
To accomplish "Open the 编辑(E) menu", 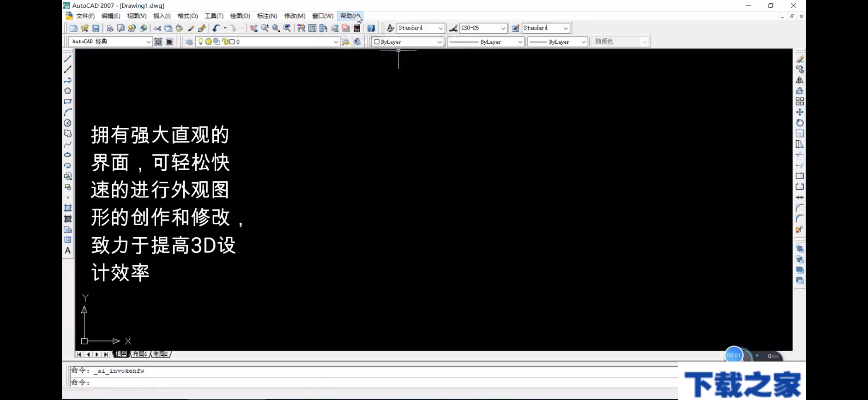I will pos(111,16).
